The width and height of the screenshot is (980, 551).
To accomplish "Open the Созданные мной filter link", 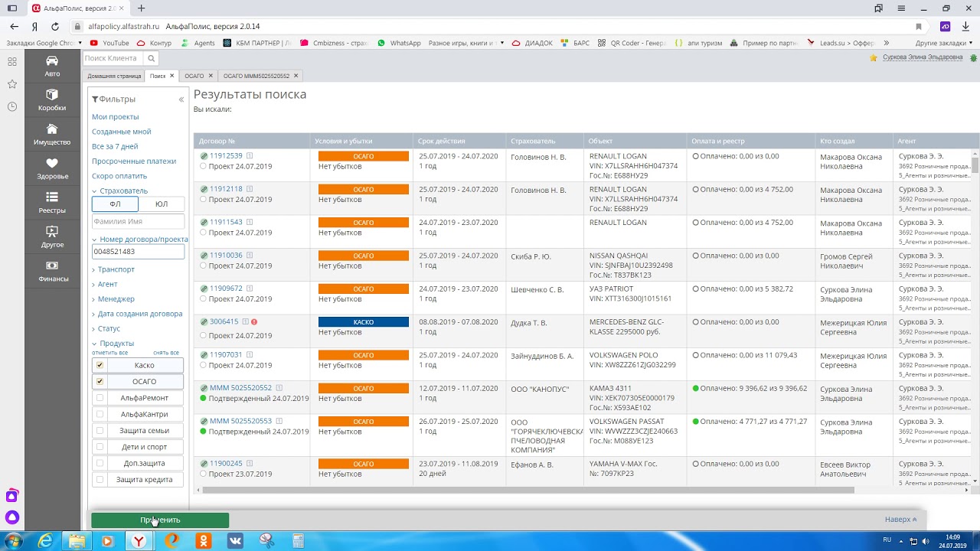I will click(x=122, y=132).
